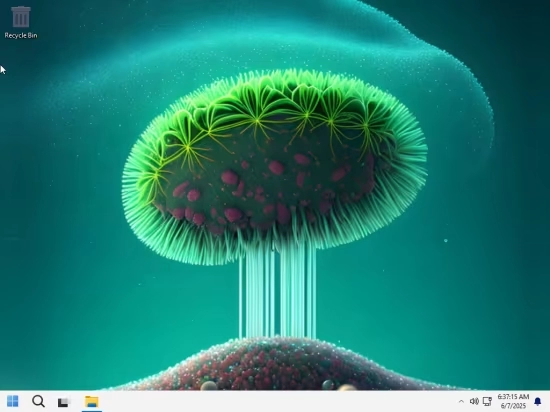This screenshot has height=412, width=550.
Task: Open the volume speaker control
Action: (x=474, y=401)
